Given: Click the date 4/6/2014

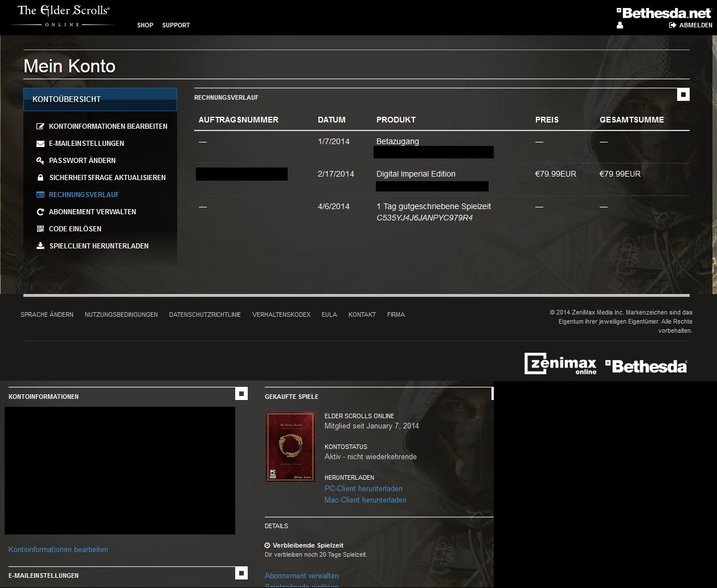Looking at the screenshot, I should [334, 206].
